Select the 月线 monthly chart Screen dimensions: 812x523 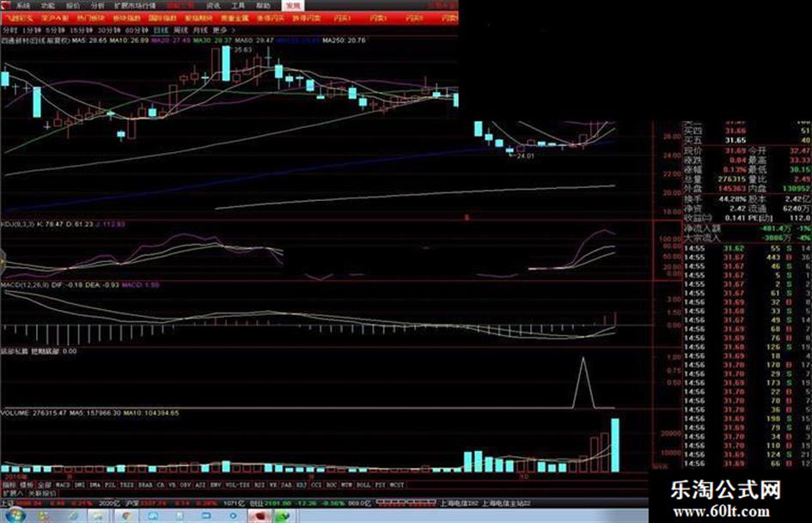tap(200, 31)
